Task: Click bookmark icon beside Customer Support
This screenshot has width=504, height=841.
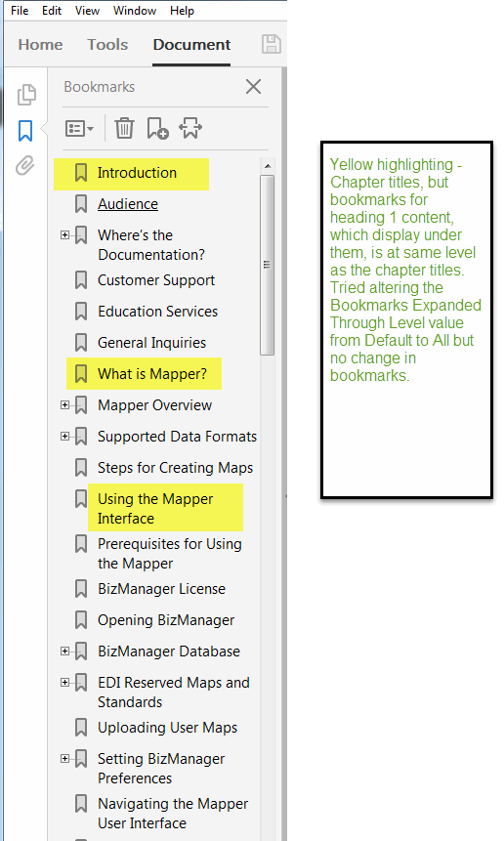Action: [81, 280]
